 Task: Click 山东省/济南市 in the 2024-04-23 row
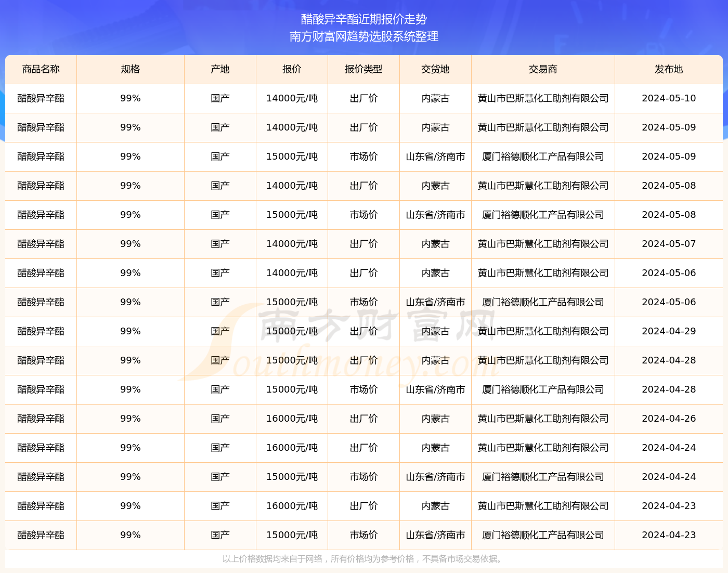(435, 535)
